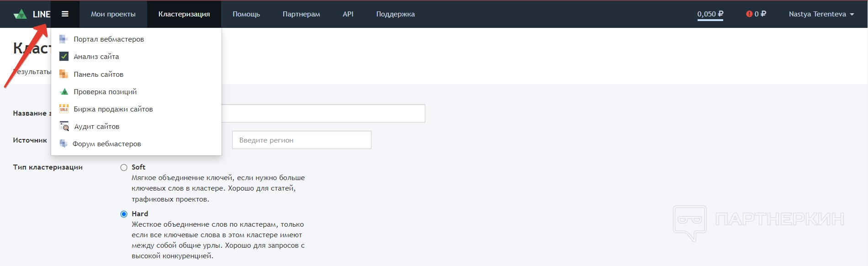Go to the Партнерам page
Image resolution: width=868 pixels, height=266 pixels.
click(x=301, y=14)
